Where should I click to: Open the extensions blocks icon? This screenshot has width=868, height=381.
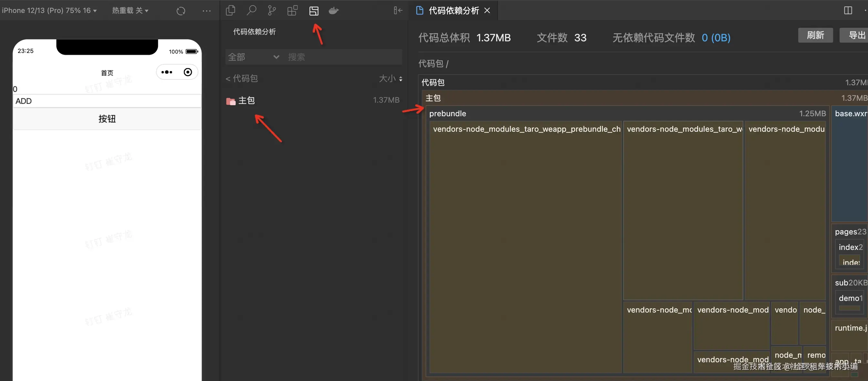pyautogui.click(x=293, y=10)
